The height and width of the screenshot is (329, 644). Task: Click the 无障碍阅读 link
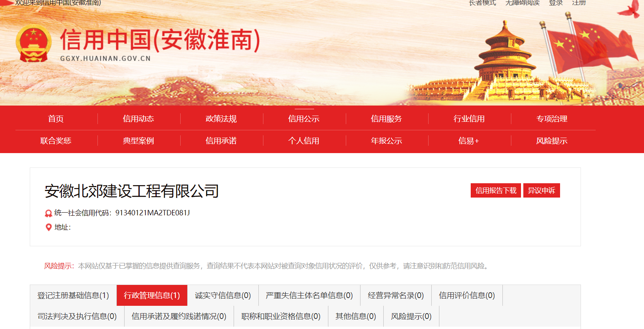(523, 3)
